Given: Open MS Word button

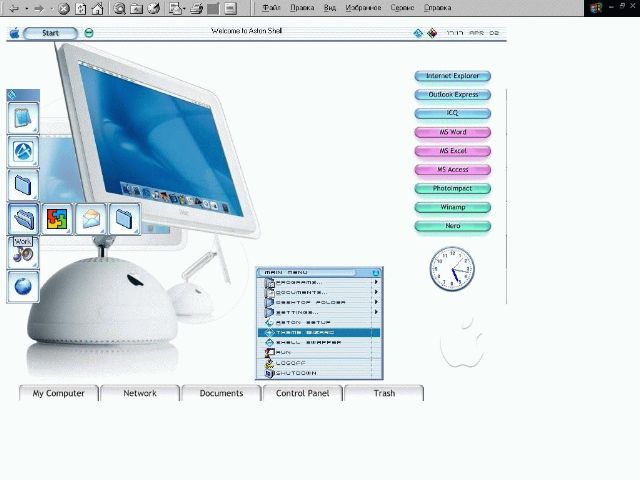Looking at the screenshot, I should click(x=453, y=132).
